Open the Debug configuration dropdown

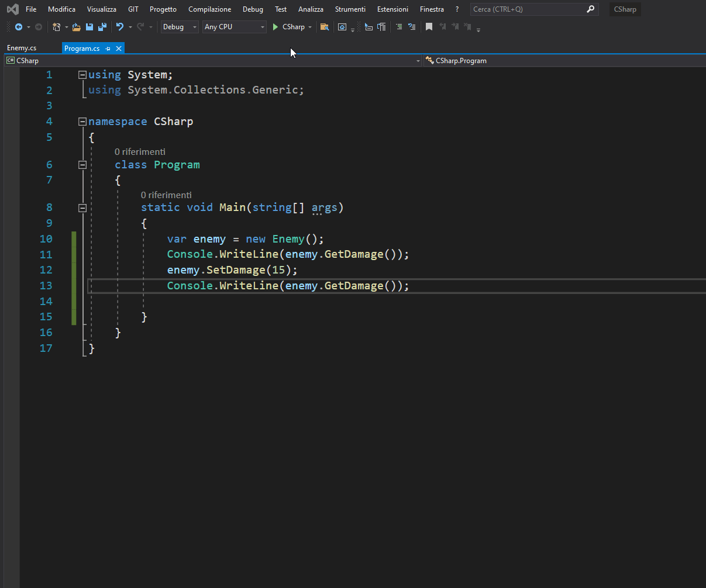(x=180, y=27)
